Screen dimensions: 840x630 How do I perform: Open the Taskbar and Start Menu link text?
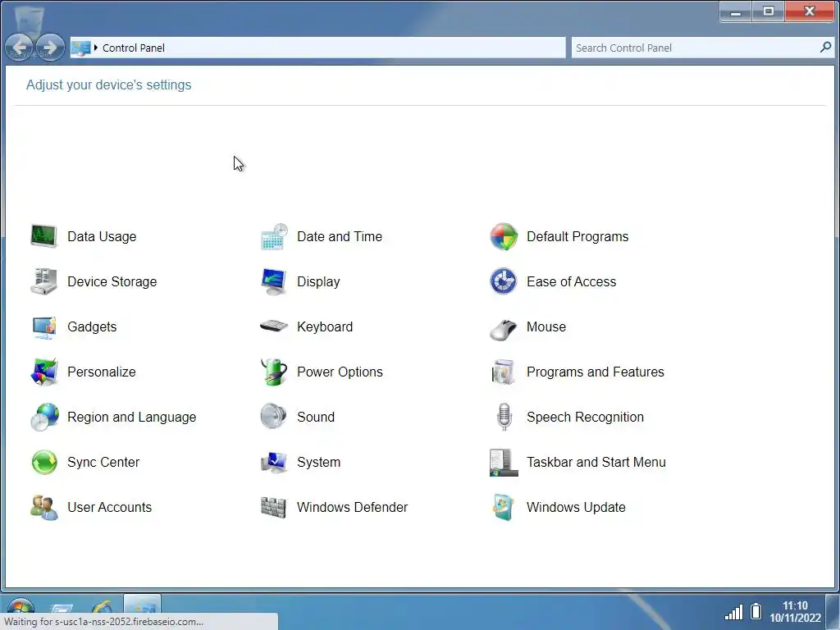click(x=596, y=462)
